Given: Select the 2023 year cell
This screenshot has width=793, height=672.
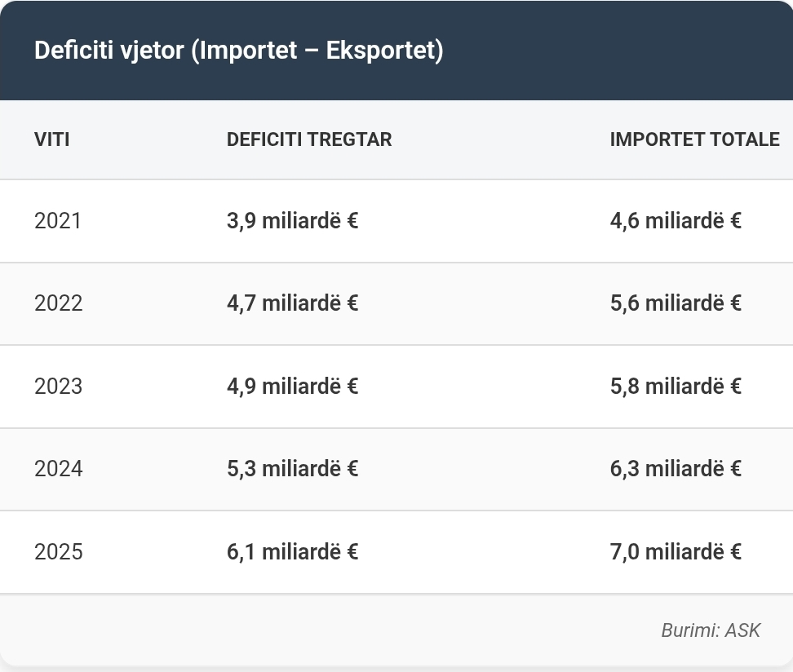Looking at the screenshot, I should point(58,386).
